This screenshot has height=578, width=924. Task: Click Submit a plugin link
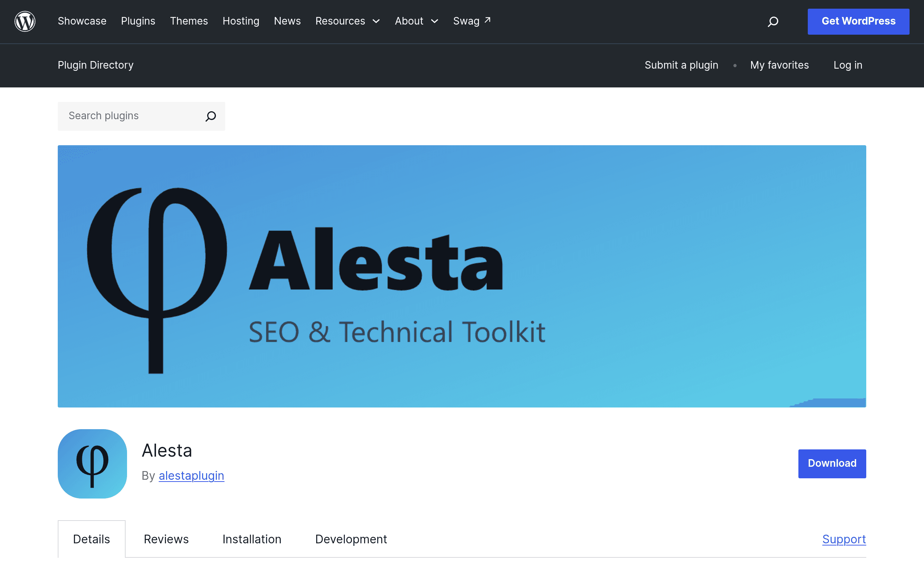point(681,65)
